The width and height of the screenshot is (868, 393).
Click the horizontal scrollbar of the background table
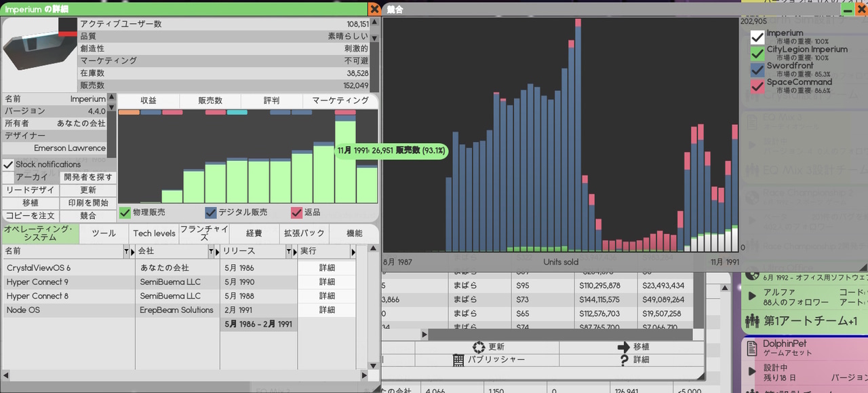click(x=561, y=334)
